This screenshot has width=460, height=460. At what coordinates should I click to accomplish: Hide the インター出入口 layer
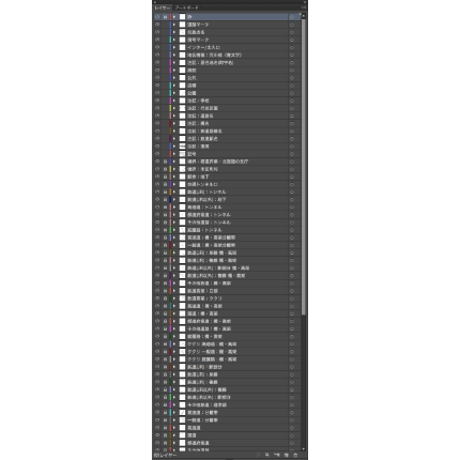pos(157,47)
